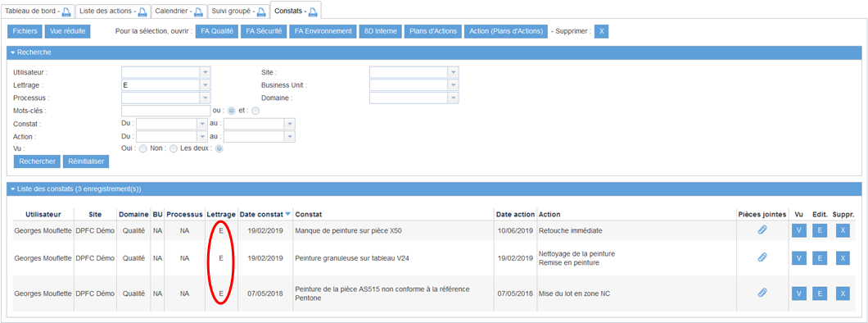Select the 'ou' keyword radio button
Viewport: 868px width, 323px height.
pyautogui.click(x=232, y=111)
